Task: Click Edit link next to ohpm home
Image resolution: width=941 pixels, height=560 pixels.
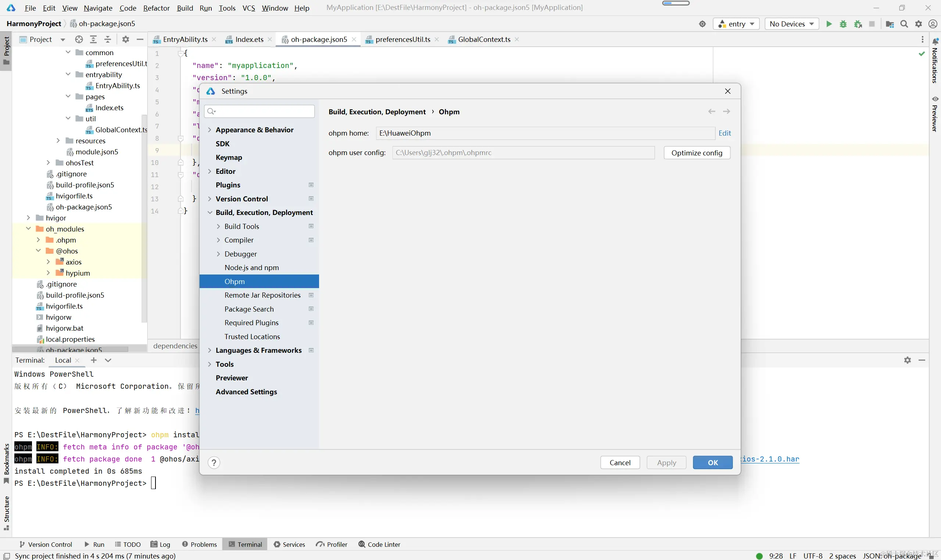Action: (x=725, y=133)
